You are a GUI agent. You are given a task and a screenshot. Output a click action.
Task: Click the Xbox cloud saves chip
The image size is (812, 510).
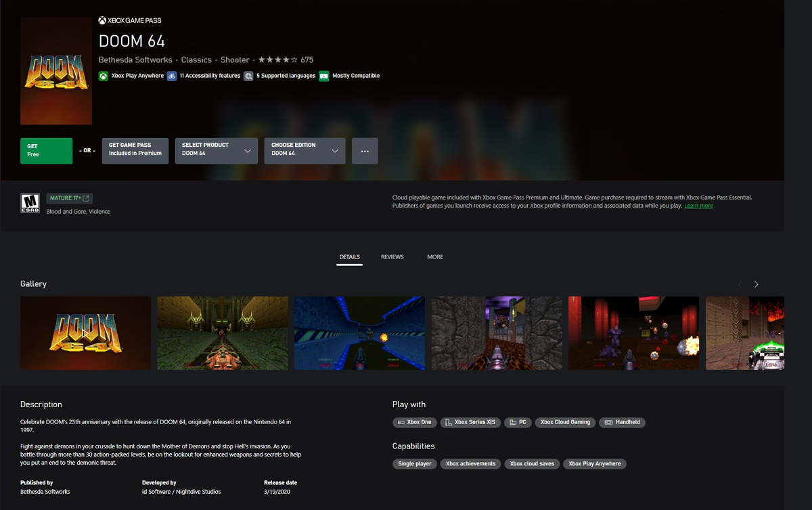pos(532,464)
